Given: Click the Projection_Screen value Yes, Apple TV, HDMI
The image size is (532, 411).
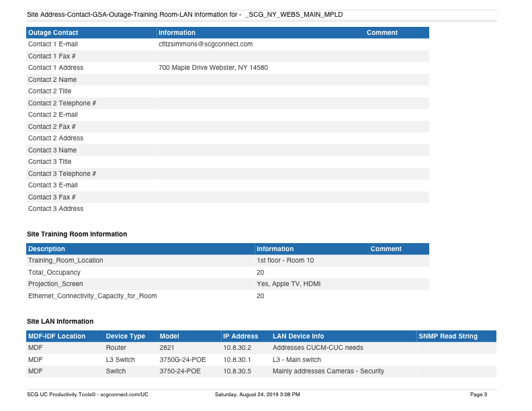Looking at the screenshot, I should pos(288,284).
